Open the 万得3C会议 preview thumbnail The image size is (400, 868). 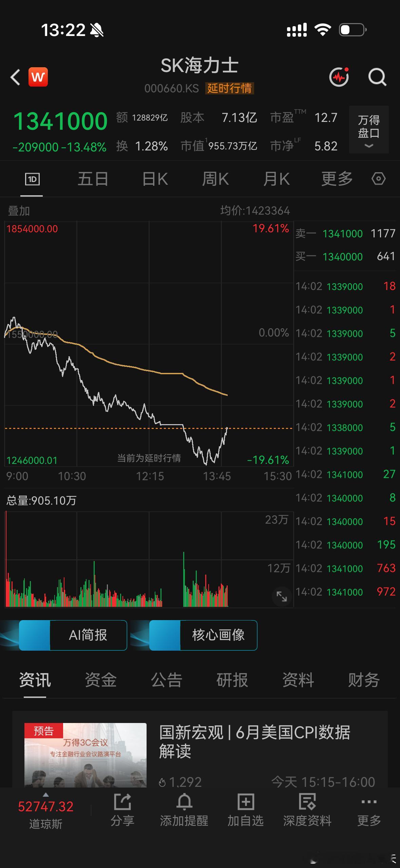coord(85,755)
